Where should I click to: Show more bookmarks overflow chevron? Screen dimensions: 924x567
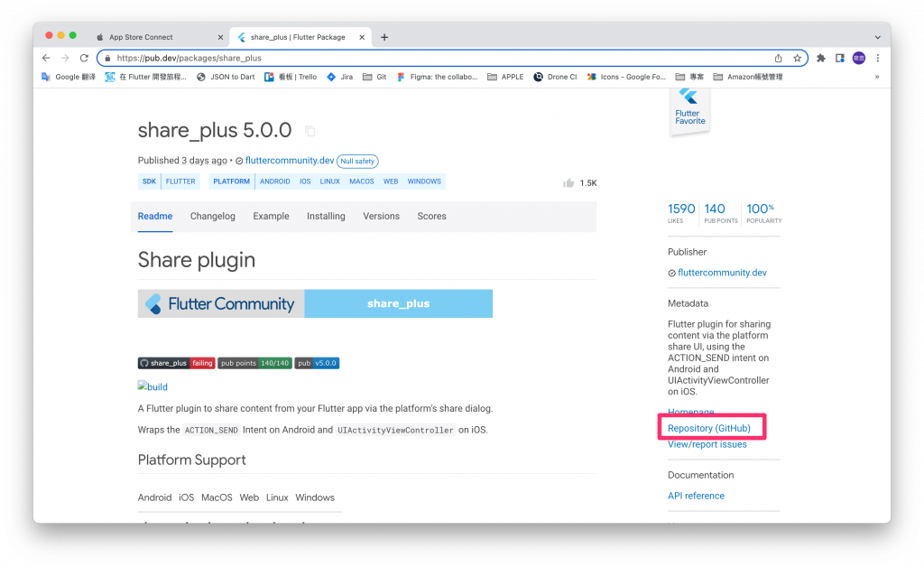pyautogui.click(x=877, y=77)
